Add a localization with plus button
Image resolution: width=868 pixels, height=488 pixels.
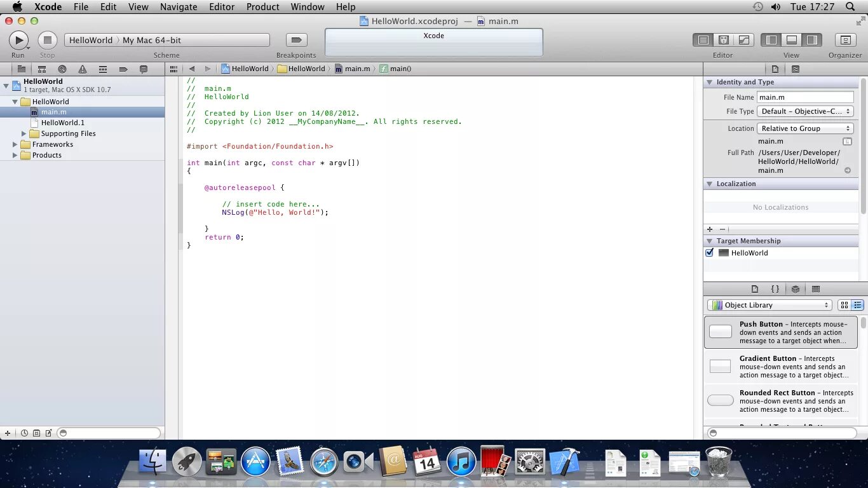tap(710, 229)
